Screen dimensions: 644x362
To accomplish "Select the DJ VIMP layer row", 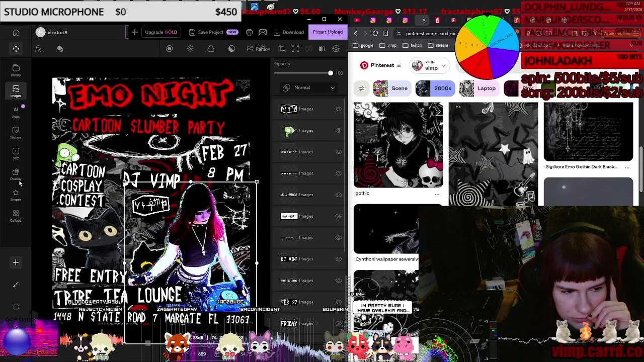I will click(308, 259).
